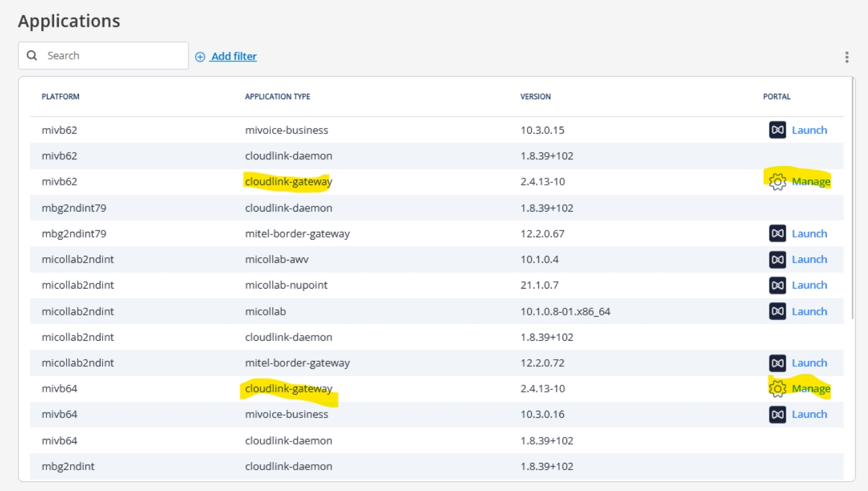
Task: Click the Mitel icon in micollab-awv row
Action: tap(777, 259)
